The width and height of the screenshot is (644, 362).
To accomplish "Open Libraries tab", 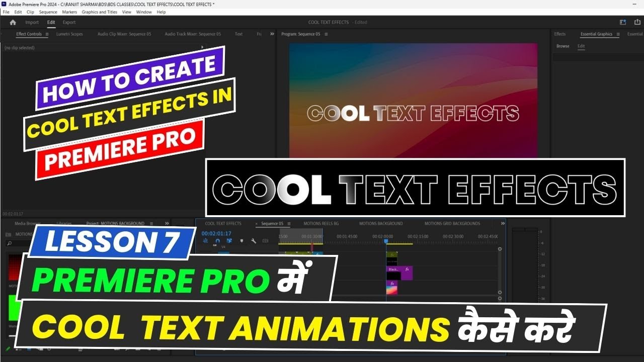I will click(x=64, y=223).
